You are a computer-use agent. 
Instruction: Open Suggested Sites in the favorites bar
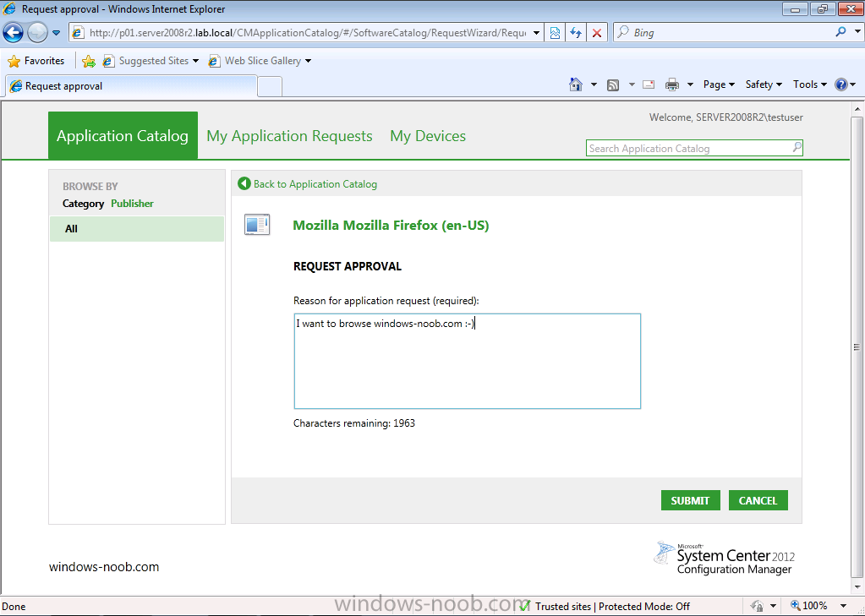[150, 61]
